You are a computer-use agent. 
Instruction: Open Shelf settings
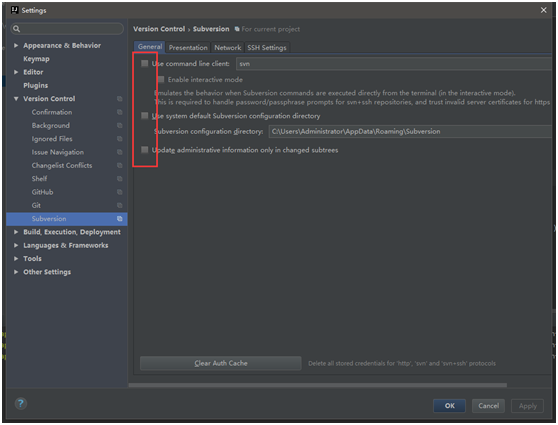pyautogui.click(x=39, y=179)
